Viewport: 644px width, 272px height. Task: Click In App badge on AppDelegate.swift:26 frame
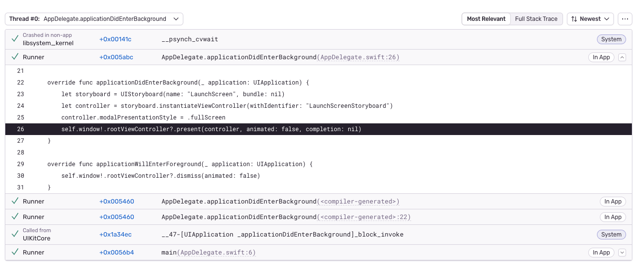tap(601, 57)
